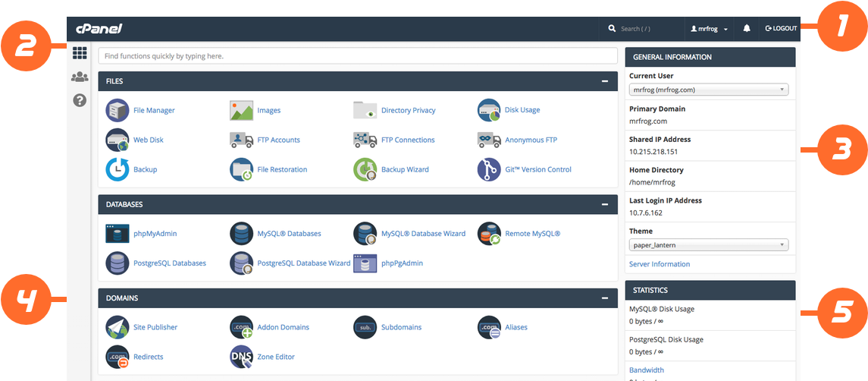The height and width of the screenshot is (381, 868).
Task: Open the File Manager icon
Action: point(117,110)
